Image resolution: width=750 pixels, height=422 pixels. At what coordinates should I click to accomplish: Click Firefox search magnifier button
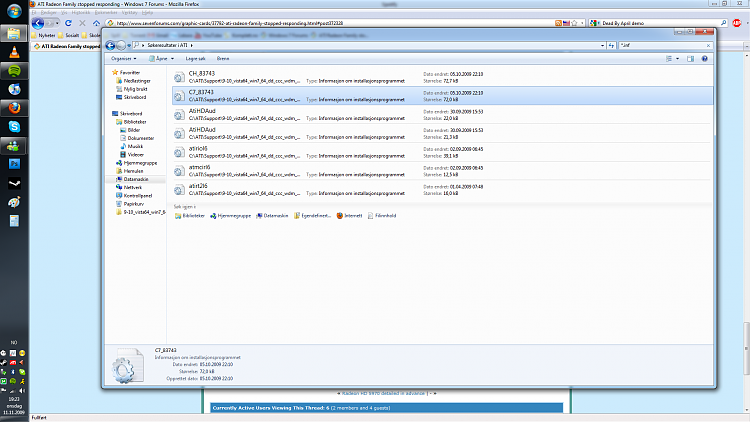click(723, 23)
